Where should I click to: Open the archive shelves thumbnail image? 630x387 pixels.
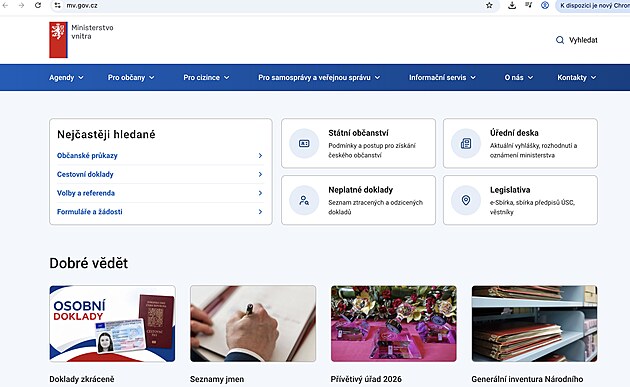pos(534,324)
